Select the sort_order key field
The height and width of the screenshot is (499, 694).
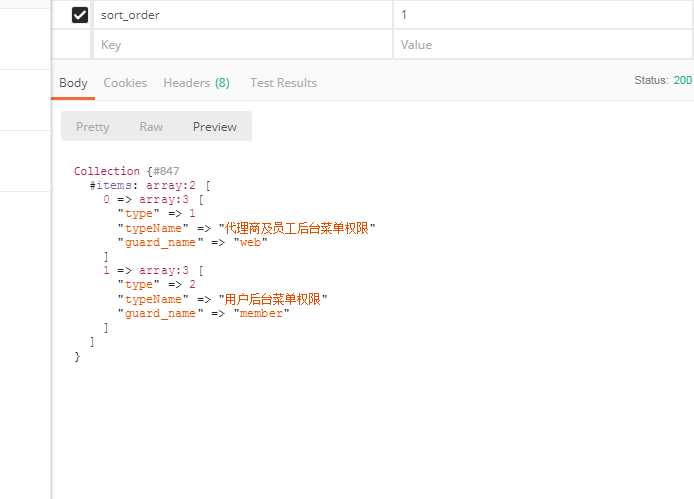(x=243, y=15)
